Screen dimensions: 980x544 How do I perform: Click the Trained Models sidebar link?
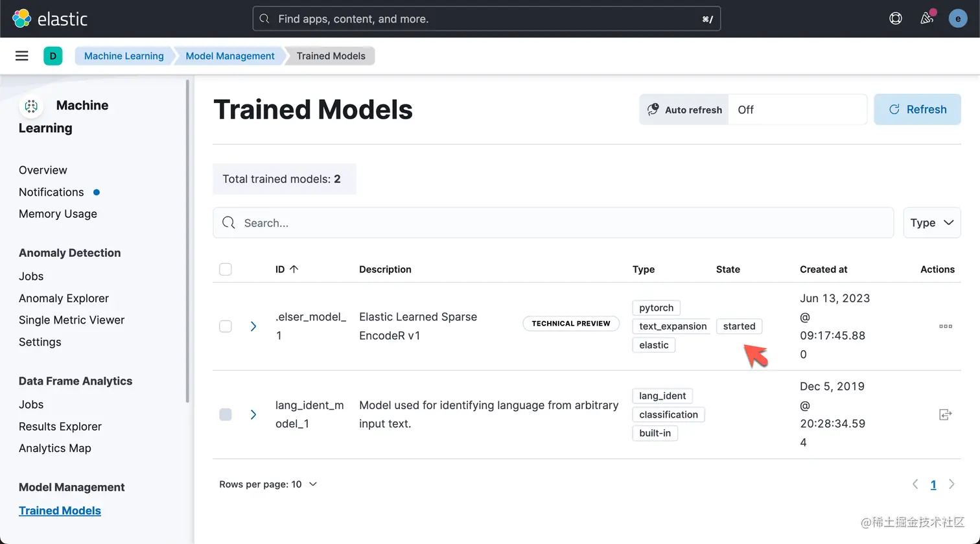60,510
